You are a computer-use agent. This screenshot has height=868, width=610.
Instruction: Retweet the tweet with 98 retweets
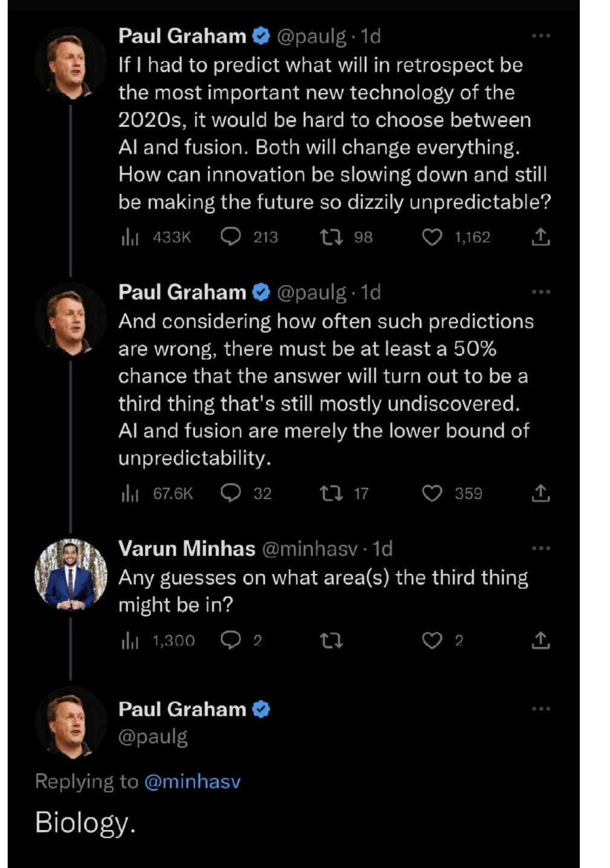point(331,237)
